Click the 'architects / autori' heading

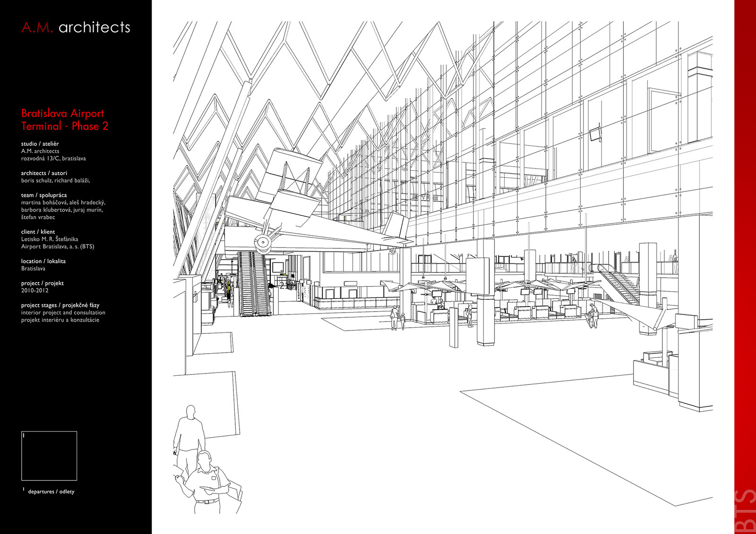coord(44,173)
